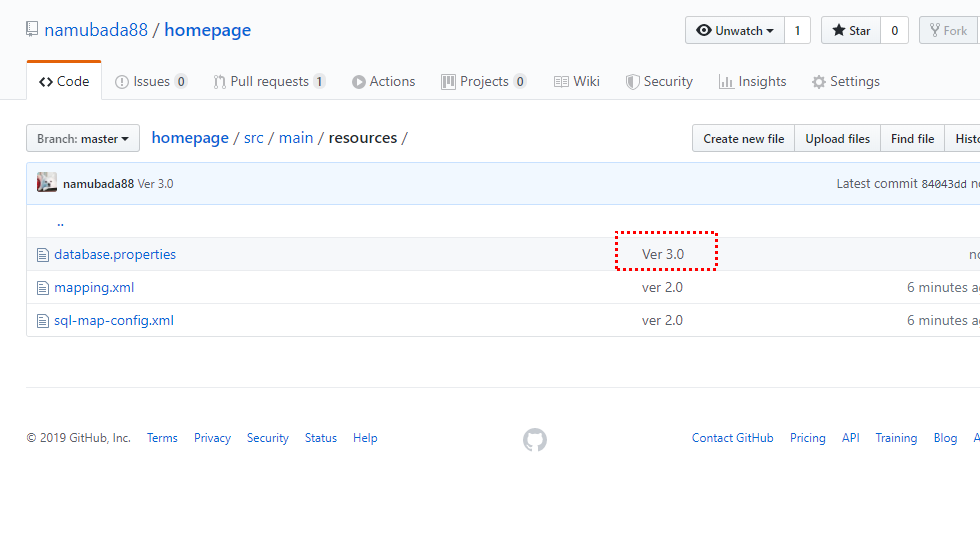This screenshot has width=980, height=560.
Task: Open Training footer link
Action: coord(896,438)
